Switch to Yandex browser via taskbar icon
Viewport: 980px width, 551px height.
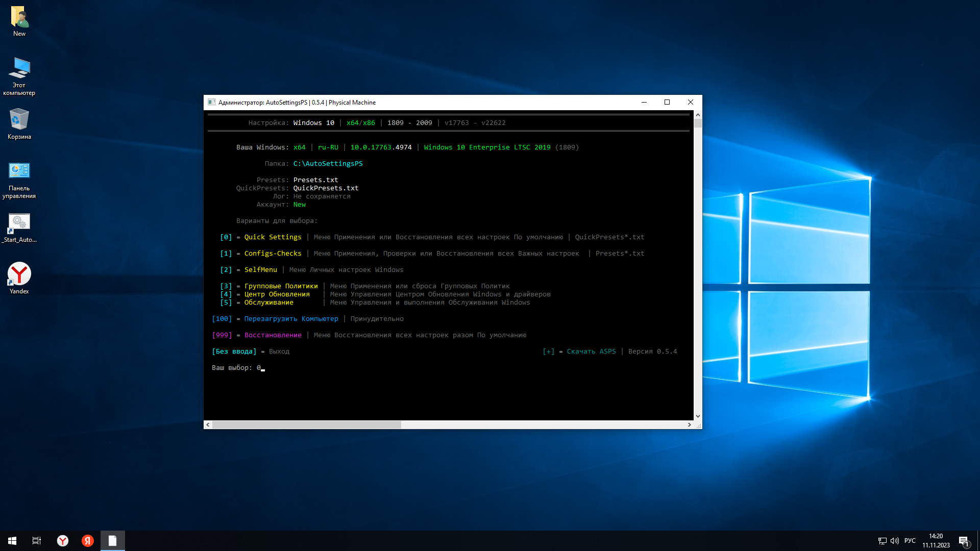[x=63, y=540]
